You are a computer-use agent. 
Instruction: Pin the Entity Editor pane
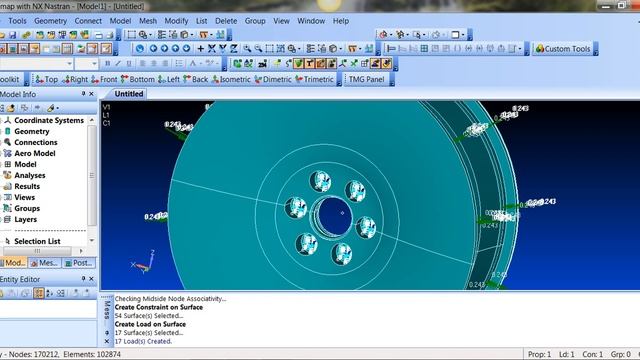click(x=83, y=279)
